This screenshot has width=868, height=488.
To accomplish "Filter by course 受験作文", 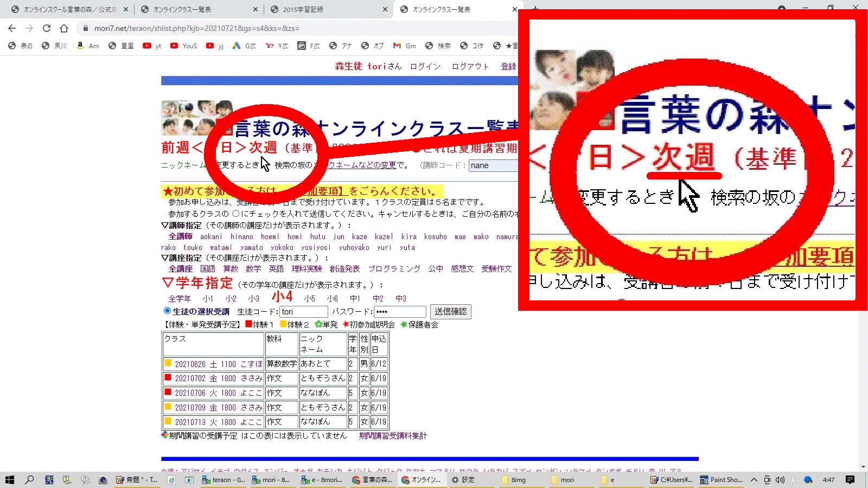I will pos(496,268).
